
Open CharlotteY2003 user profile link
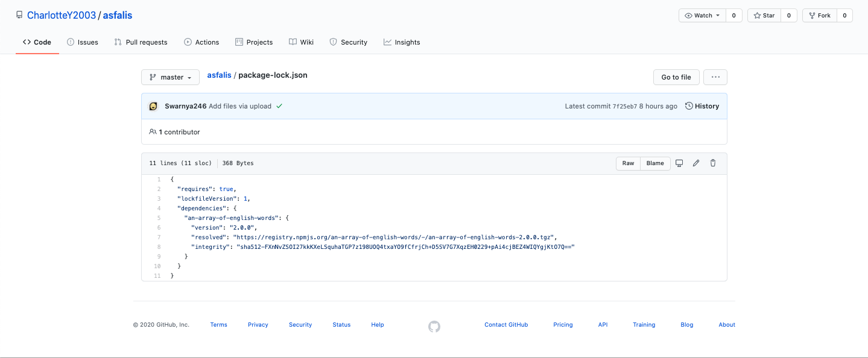62,16
